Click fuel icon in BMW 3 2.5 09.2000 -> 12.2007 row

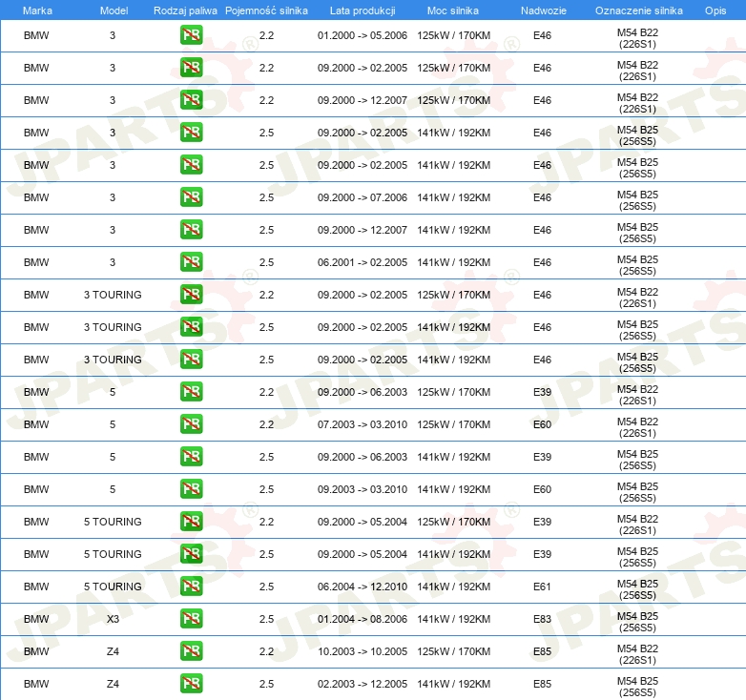click(x=191, y=230)
